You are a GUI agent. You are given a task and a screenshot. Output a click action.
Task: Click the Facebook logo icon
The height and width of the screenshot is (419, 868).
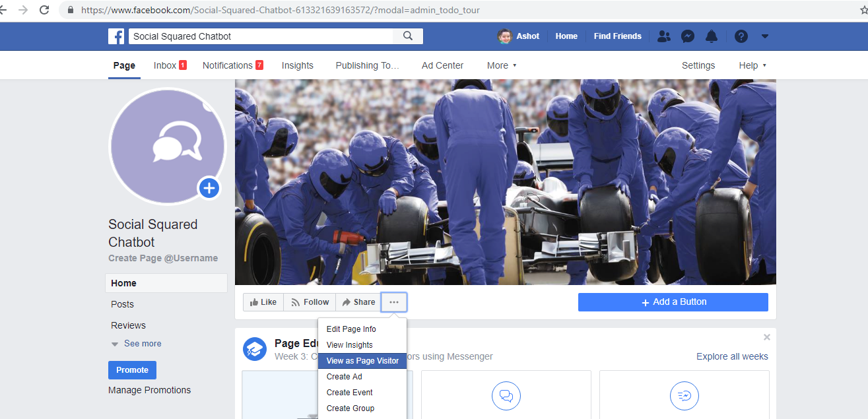coord(116,36)
